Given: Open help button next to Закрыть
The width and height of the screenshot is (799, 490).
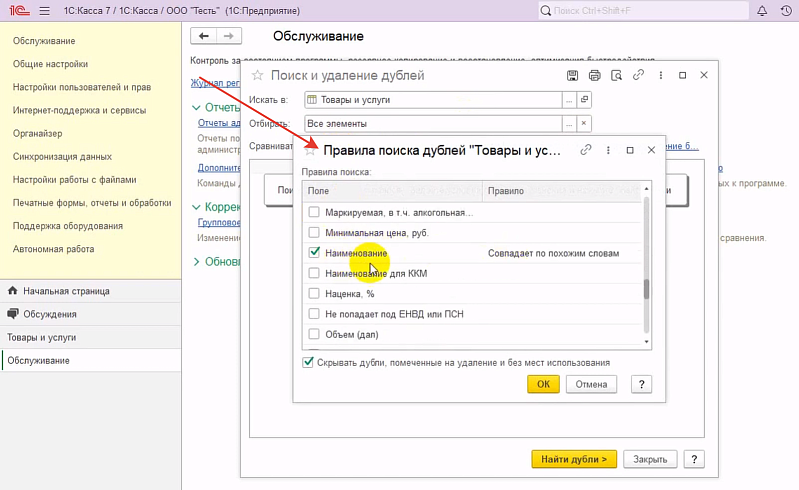Looking at the screenshot, I should point(694,459).
